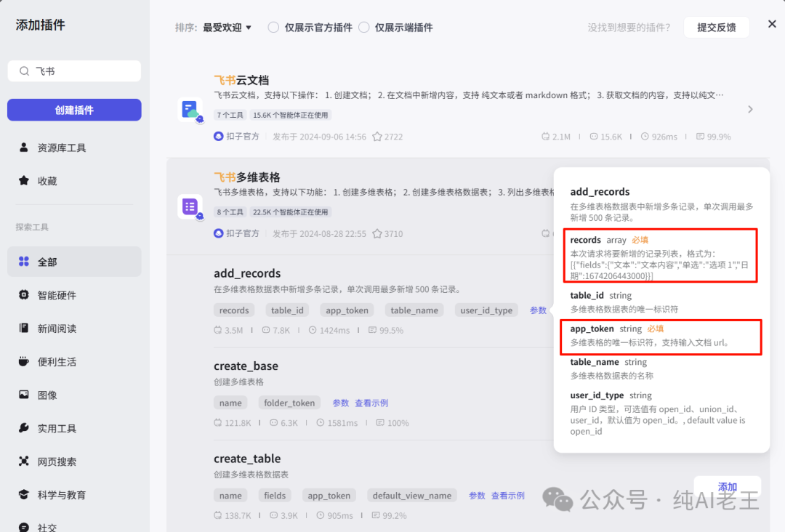Click the table_id tag under add_records
The image size is (785, 532).
click(287, 310)
